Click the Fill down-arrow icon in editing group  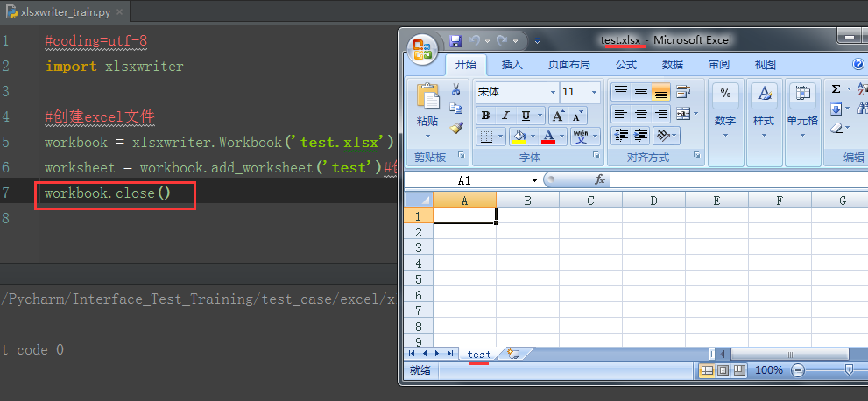836,109
